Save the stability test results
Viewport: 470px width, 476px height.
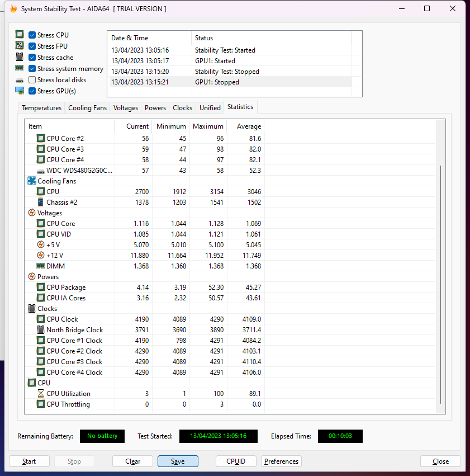point(178,461)
